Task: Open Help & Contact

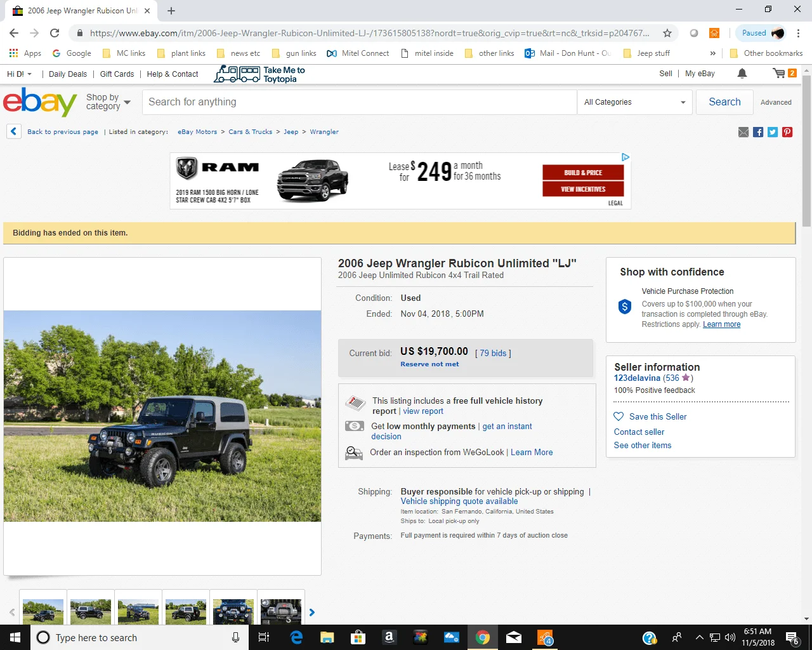Action: (x=173, y=74)
